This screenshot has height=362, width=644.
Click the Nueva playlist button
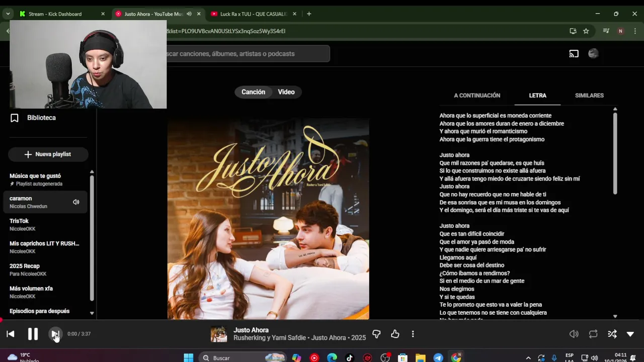coord(48,154)
